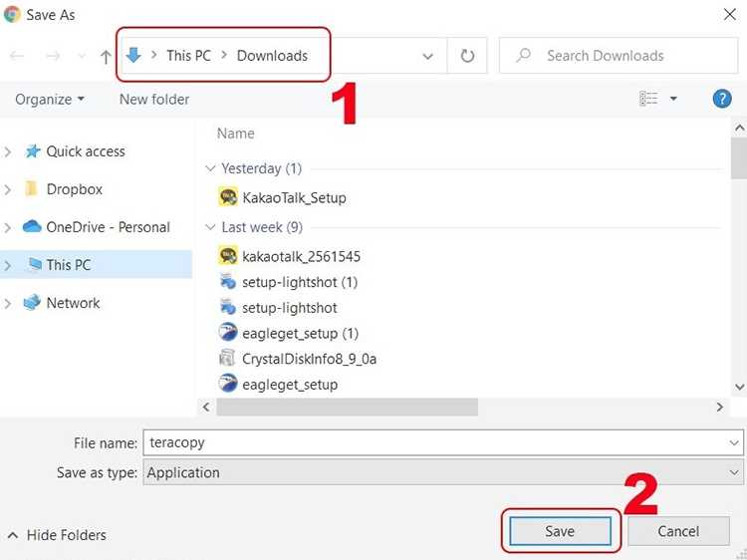This screenshot has height=560, width=747.
Task: Select the KakaoTalk_Setup file
Action: point(282,197)
